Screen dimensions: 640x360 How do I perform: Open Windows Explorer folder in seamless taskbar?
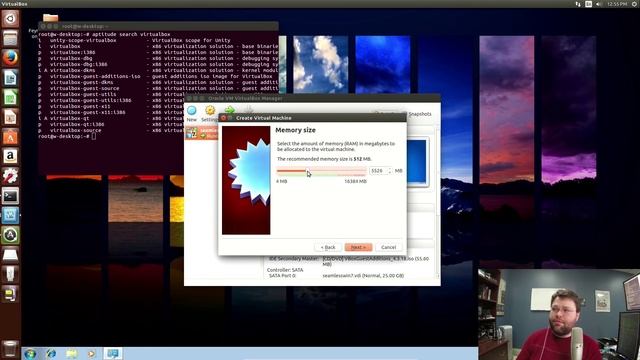pyautogui.click(x=71, y=353)
